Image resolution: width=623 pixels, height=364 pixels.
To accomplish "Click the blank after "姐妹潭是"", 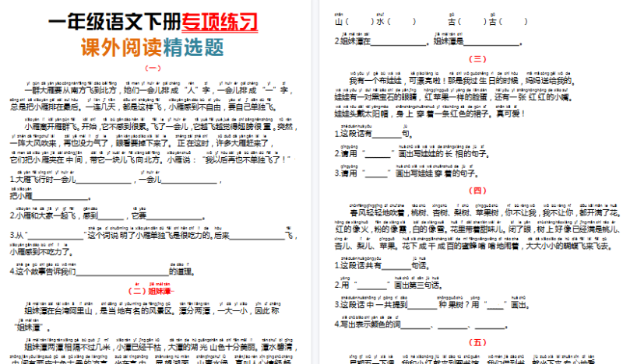I will coord(491,41).
